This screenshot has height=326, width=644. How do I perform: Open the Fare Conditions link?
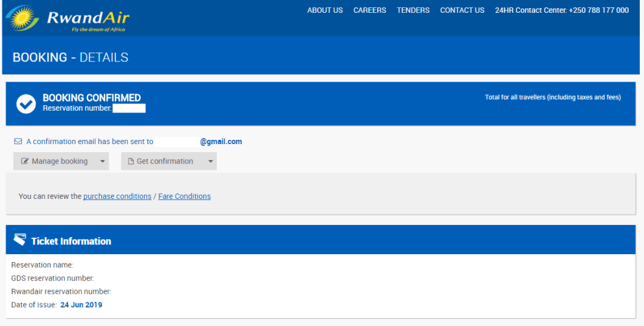coord(184,196)
